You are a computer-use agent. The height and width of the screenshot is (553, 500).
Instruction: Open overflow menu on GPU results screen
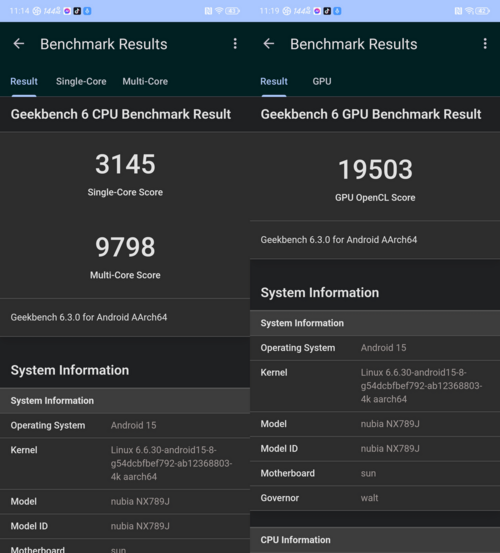[x=485, y=44]
